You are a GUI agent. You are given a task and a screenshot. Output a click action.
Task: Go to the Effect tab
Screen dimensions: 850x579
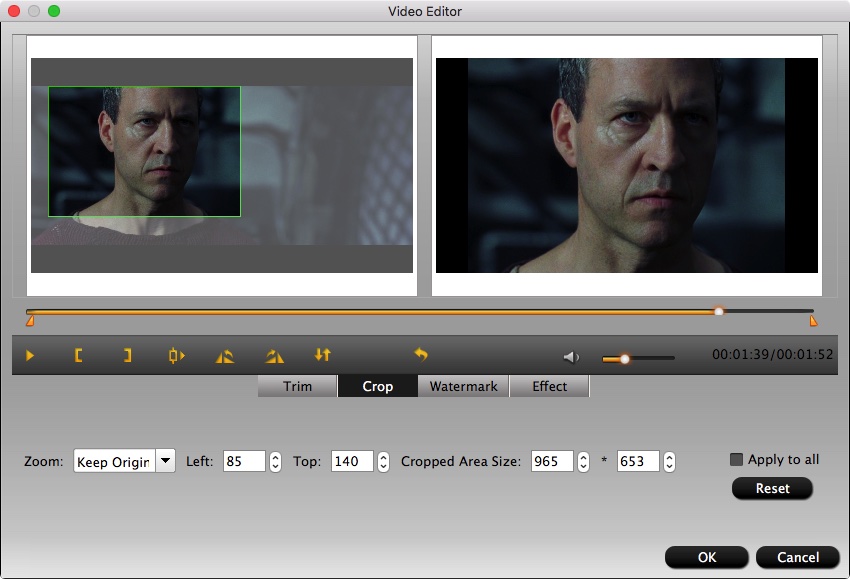pyautogui.click(x=549, y=386)
